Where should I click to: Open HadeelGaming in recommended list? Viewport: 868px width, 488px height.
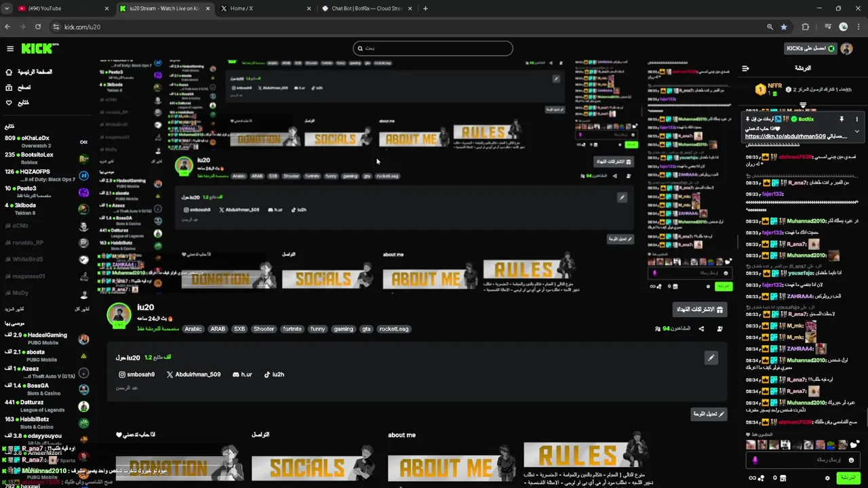(x=46, y=338)
